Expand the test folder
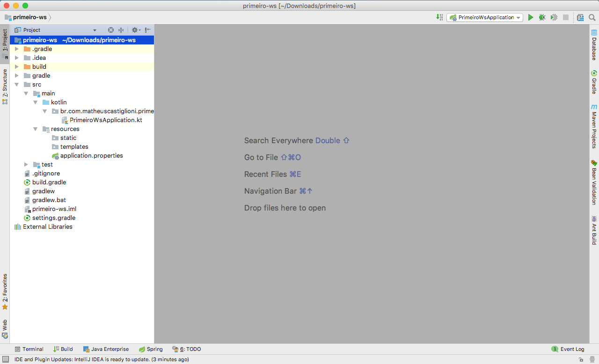The width and height of the screenshot is (599, 364). point(26,164)
